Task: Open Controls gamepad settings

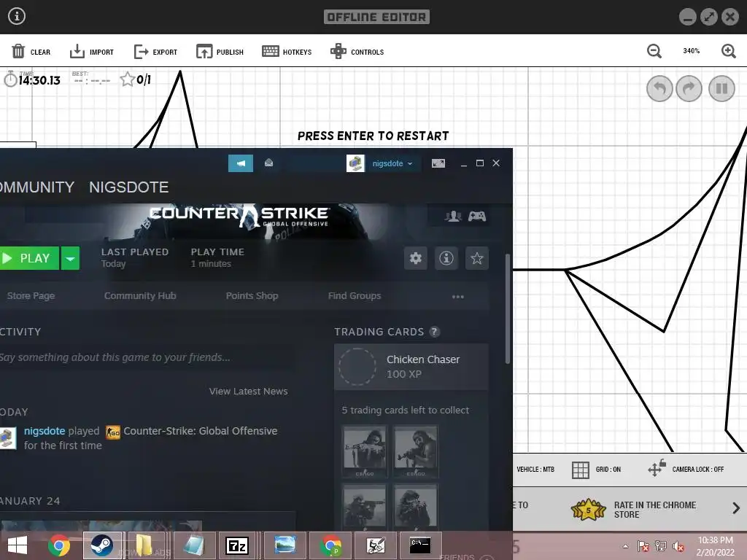Action: coord(357,52)
